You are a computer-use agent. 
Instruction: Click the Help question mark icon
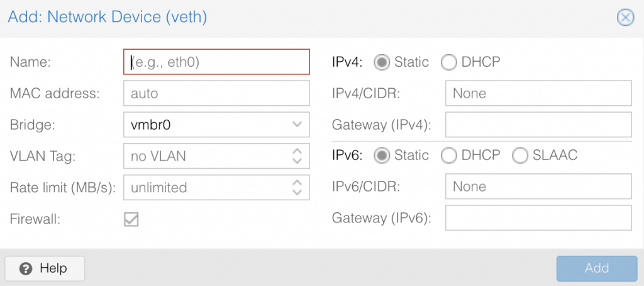25,269
